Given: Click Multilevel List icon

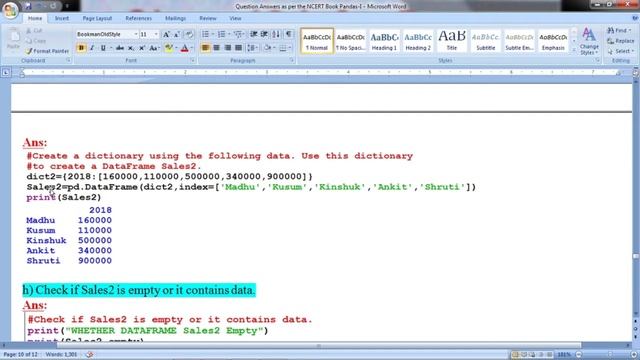Looking at the screenshot, I should coord(238,34).
